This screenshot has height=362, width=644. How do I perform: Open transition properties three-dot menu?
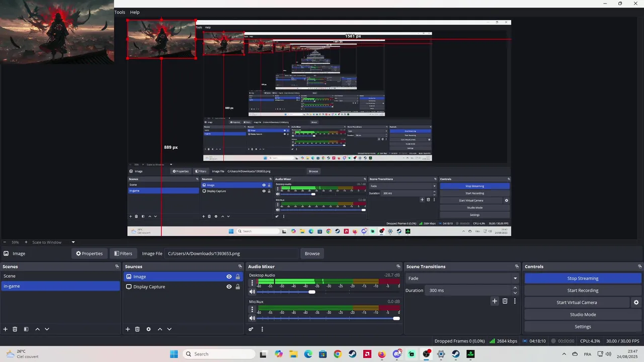pos(515,301)
